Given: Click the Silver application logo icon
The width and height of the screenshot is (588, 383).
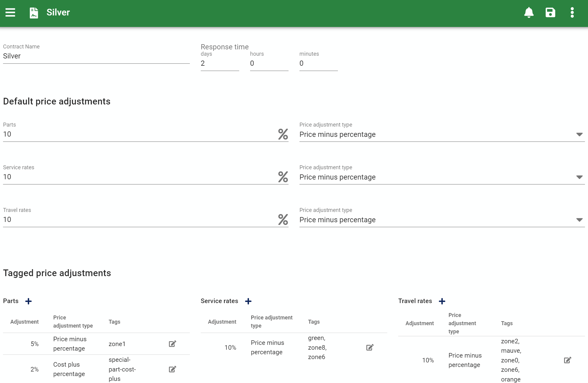Looking at the screenshot, I should click(34, 12).
